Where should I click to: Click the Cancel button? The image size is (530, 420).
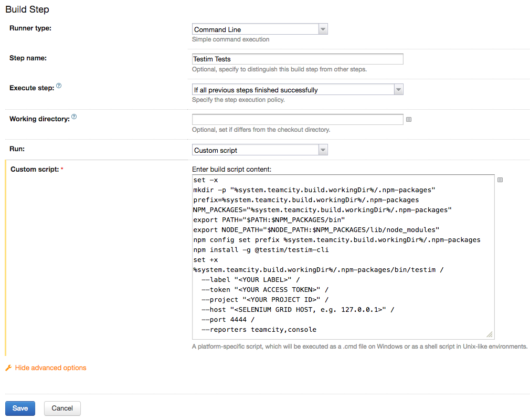(62, 408)
